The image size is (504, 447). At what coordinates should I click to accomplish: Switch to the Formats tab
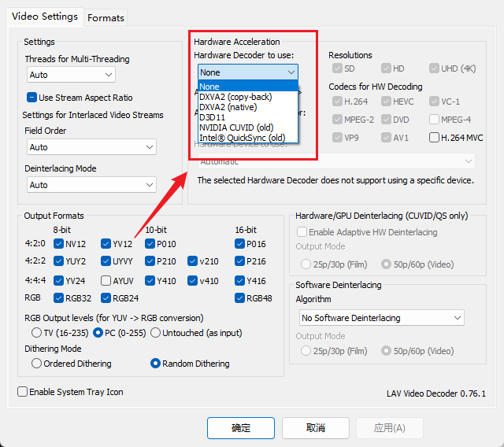(106, 17)
